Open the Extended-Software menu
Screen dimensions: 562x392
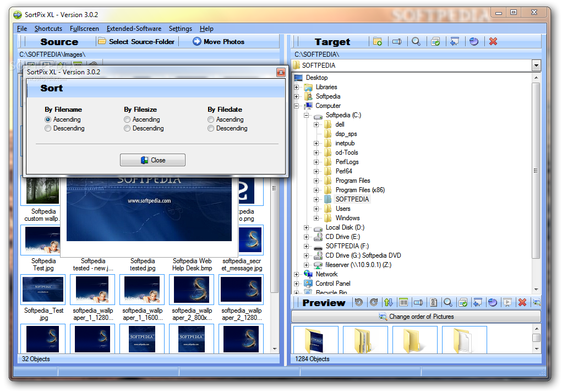134,28
